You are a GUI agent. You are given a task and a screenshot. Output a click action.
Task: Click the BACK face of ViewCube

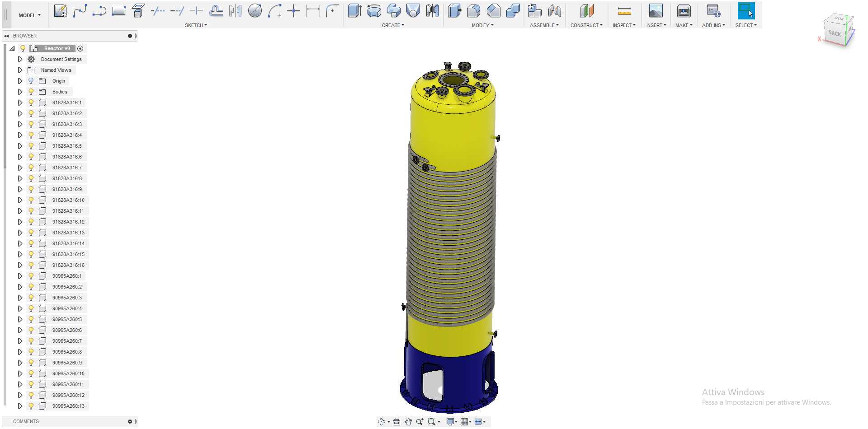tap(835, 33)
